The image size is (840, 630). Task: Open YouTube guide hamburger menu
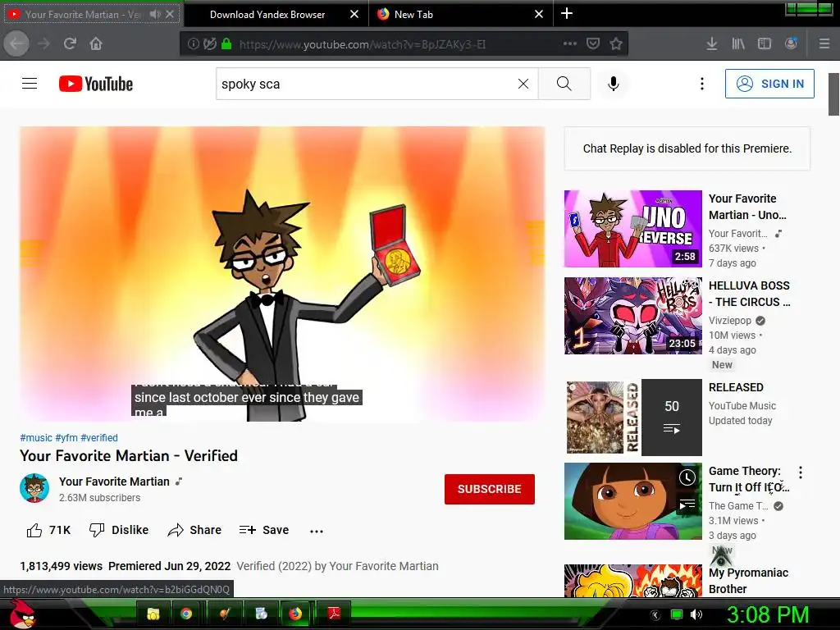30,84
